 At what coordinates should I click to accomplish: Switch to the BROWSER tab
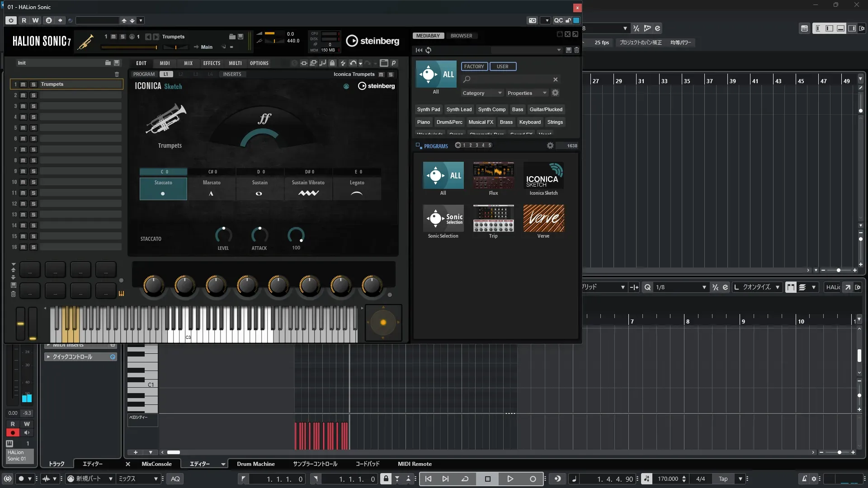461,36
